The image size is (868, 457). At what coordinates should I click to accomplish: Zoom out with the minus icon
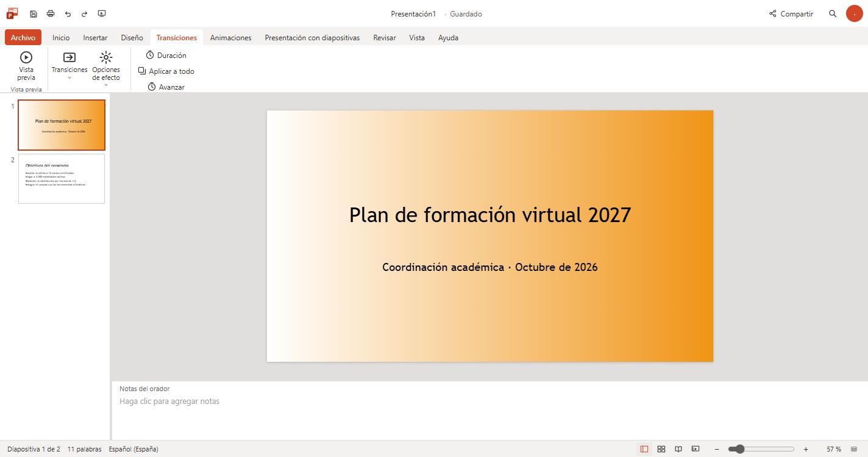717,449
